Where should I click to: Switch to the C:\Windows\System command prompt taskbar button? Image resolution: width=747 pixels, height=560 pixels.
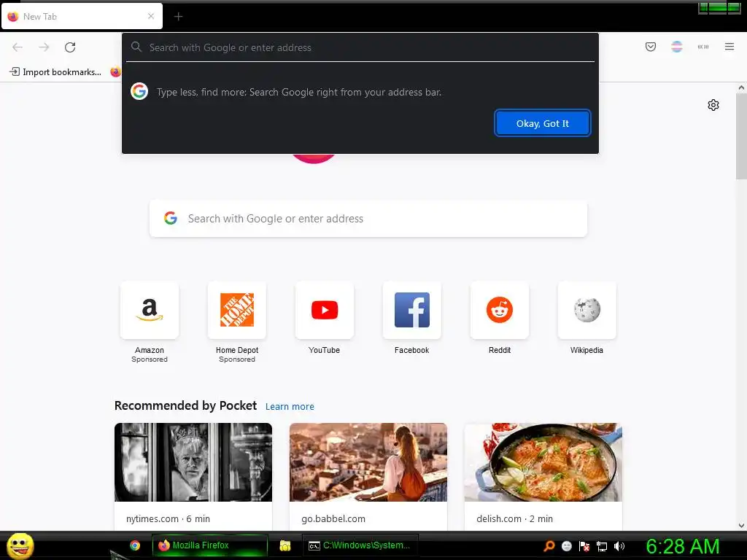click(x=360, y=545)
